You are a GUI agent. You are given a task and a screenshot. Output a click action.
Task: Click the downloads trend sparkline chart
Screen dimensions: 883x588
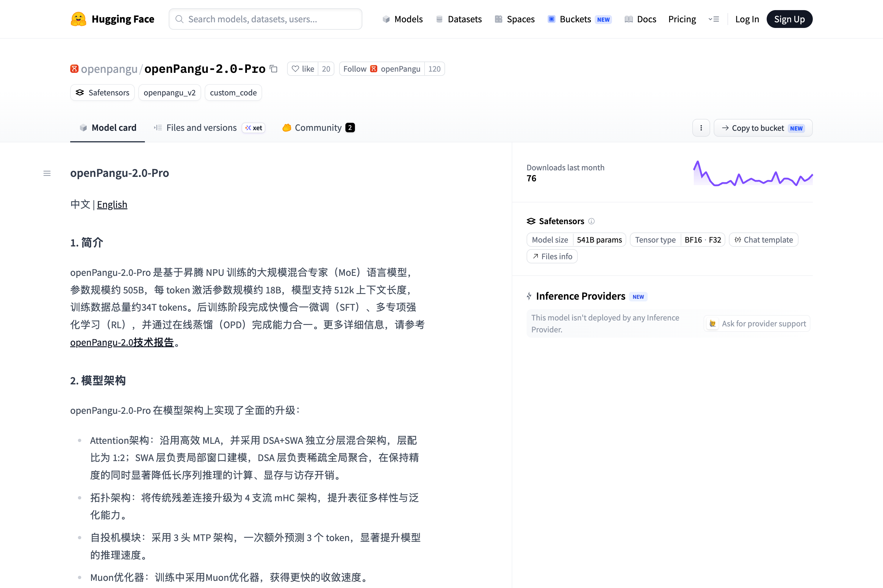pos(753,173)
